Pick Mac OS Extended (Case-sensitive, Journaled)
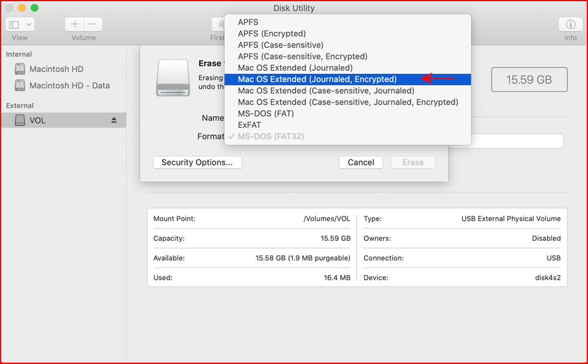 [x=348, y=91]
